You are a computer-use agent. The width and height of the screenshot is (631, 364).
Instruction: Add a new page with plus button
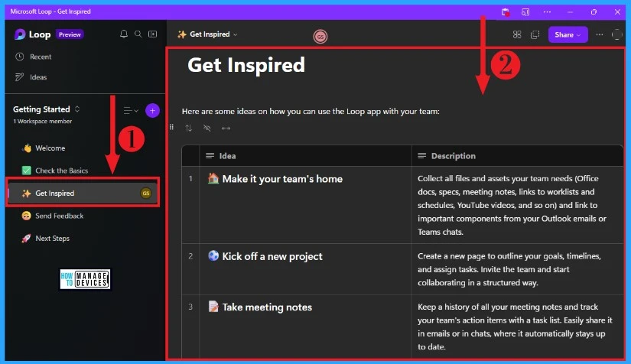(x=152, y=111)
